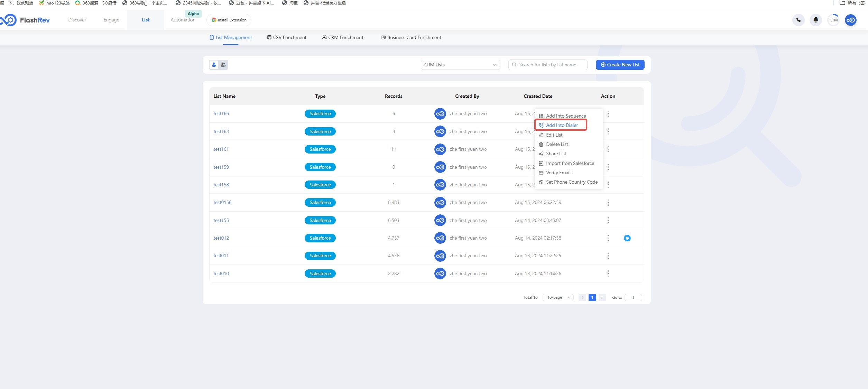Viewport: 868px width, 389px height.
Task: Open the test0156 list link
Action: pos(222,203)
